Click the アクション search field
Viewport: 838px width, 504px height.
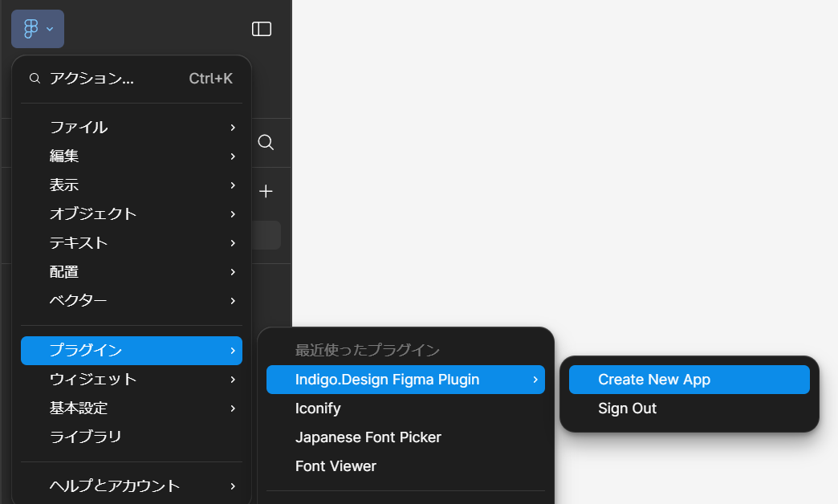(x=132, y=79)
